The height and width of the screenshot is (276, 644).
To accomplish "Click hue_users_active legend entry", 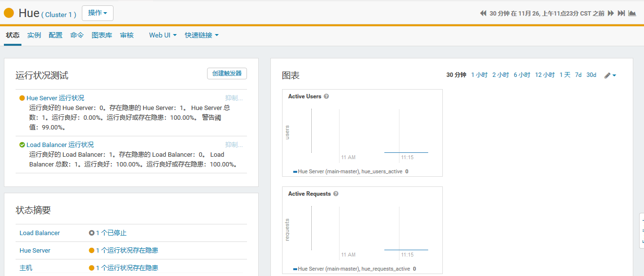I will pyautogui.click(x=351, y=171).
